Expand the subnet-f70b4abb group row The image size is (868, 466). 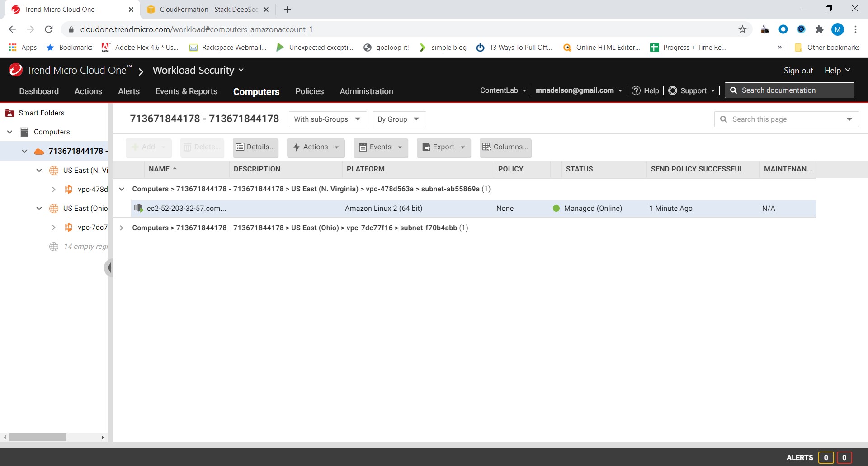pyautogui.click(x=122, y=228)
